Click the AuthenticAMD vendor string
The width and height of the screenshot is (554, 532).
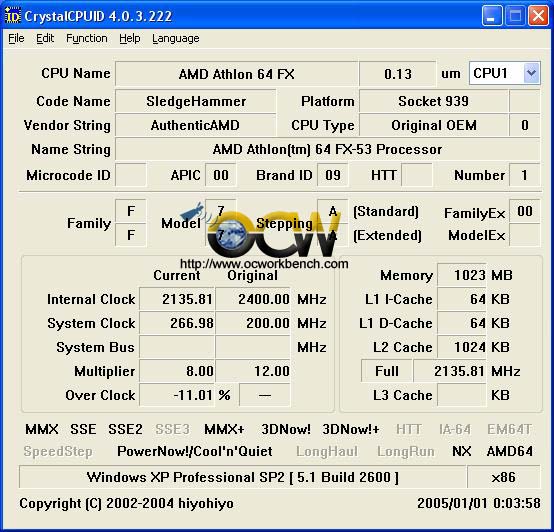(196, 125)
